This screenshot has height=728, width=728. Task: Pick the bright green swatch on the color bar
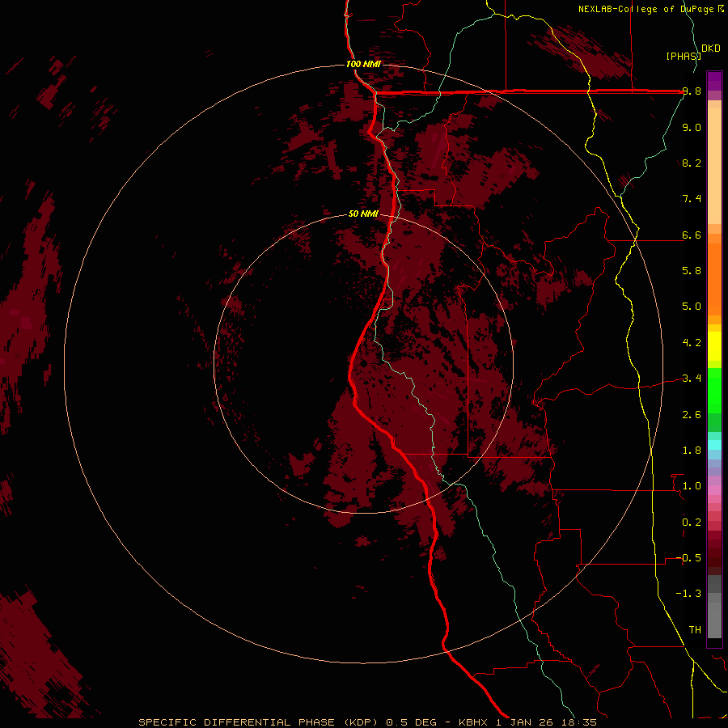(x=714, y=390)
